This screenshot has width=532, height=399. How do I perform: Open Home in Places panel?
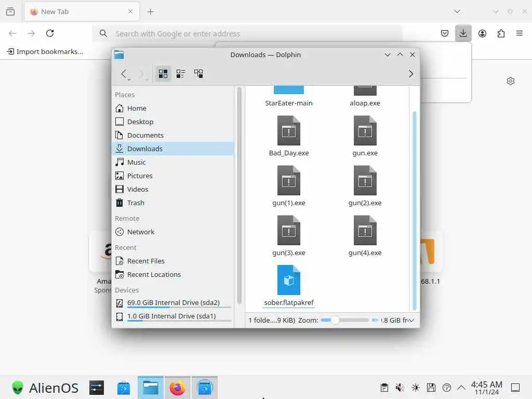tap(173, 108)
